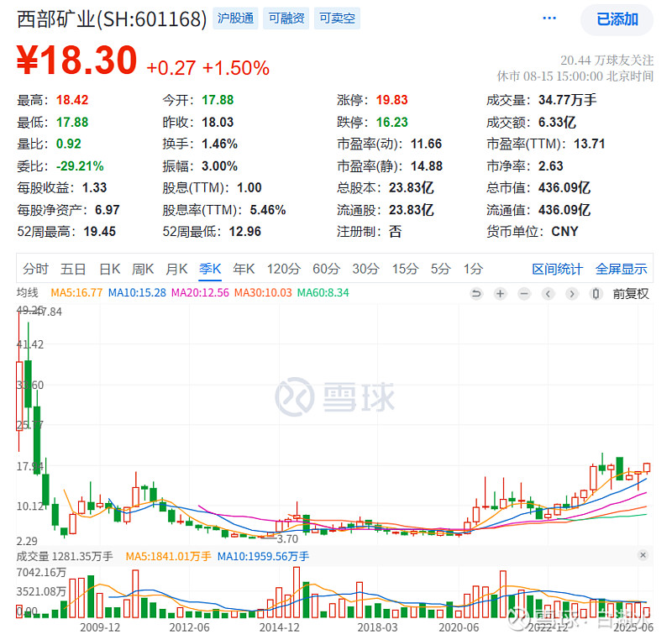
Task: Click the 总市值 value 436.09亿
Action: [564, 187]
